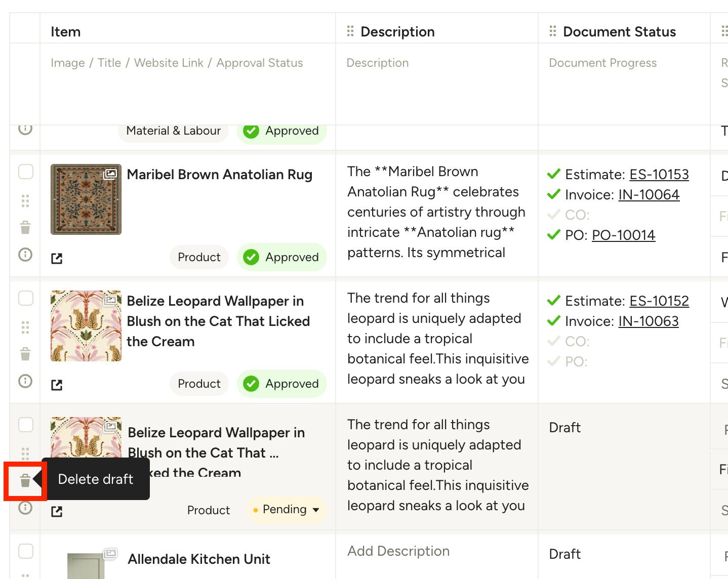Click Approved status badge on Belize Leopard Wallpaper
This screenshot has height=579, width=728.
point(281,384)
